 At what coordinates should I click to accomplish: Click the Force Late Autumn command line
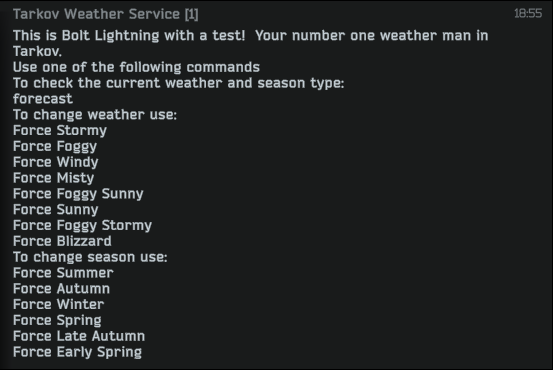(79, 336)
